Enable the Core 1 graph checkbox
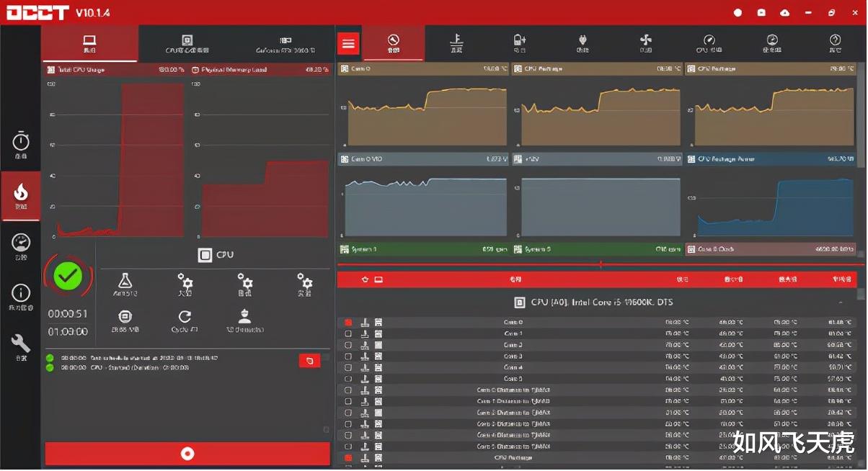This screenshot has height=471, width=868. tap(348, 334)
